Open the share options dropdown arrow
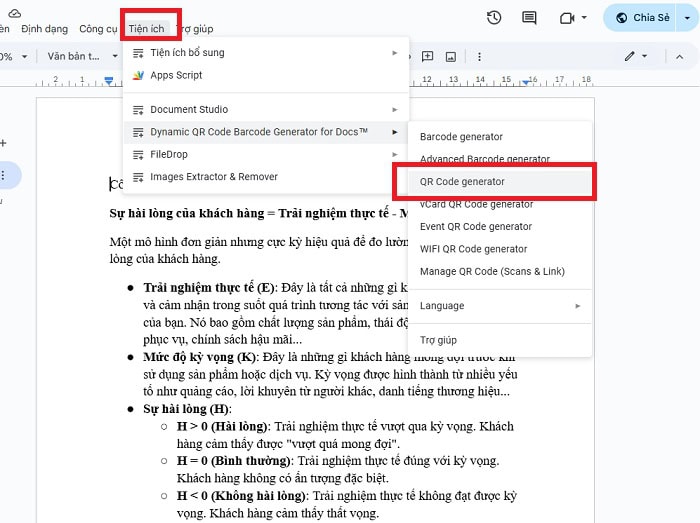700x523 pixels. (x=688, y=18)
